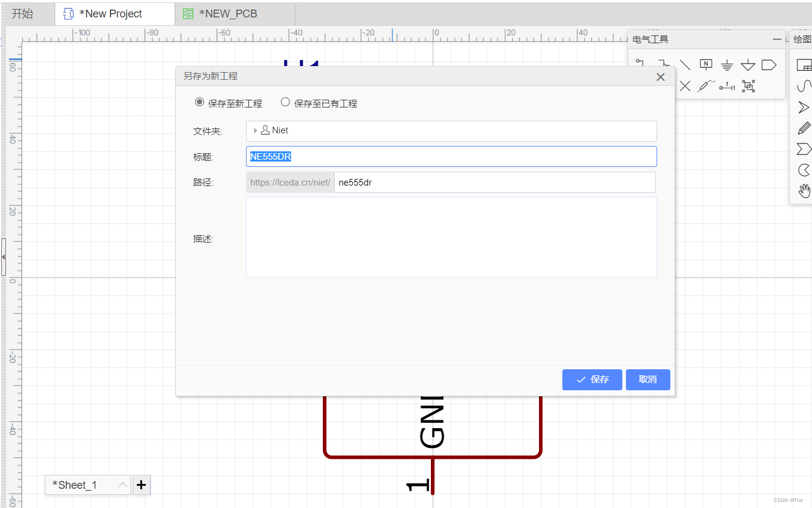Select the Bezier curve drawing tool
812x508 pixels.
[x=804, y=86]
